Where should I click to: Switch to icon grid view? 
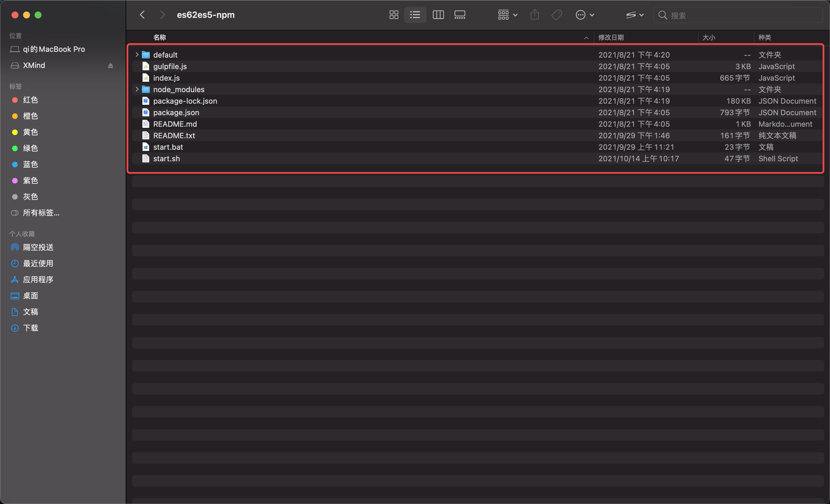pos(393,15)
